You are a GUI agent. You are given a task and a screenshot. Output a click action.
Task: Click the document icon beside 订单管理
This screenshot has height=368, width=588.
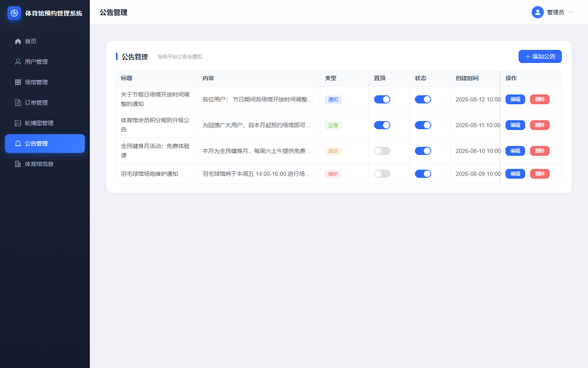tap(18, 103)
